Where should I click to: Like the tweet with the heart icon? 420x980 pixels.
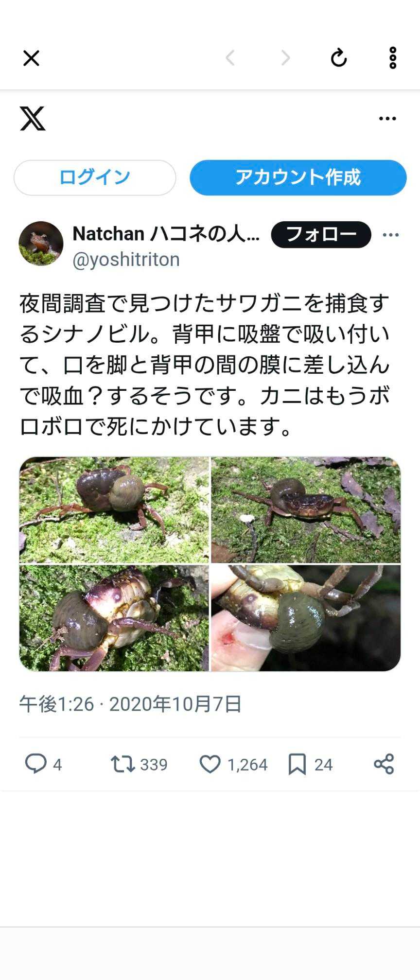[x=210, y=764]
